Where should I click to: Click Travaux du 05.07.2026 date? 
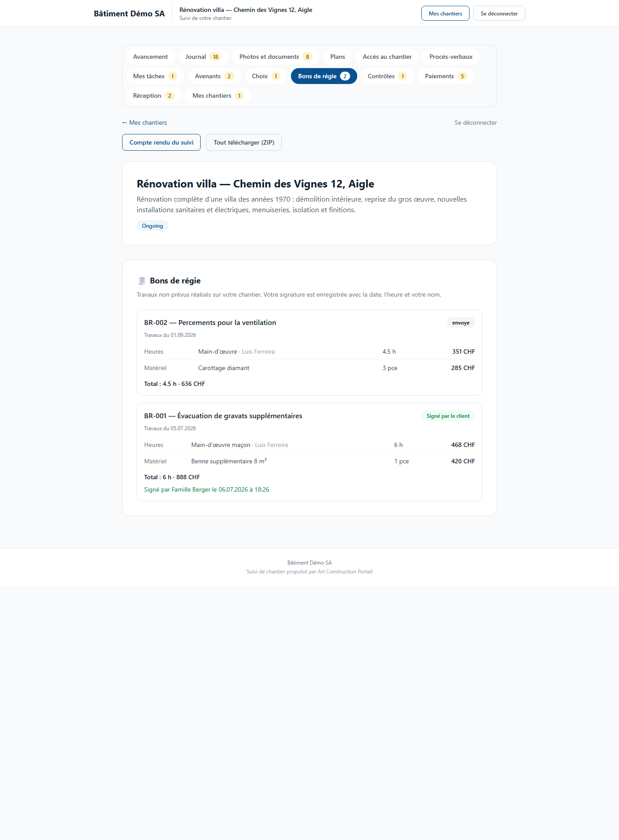point(170,428)
